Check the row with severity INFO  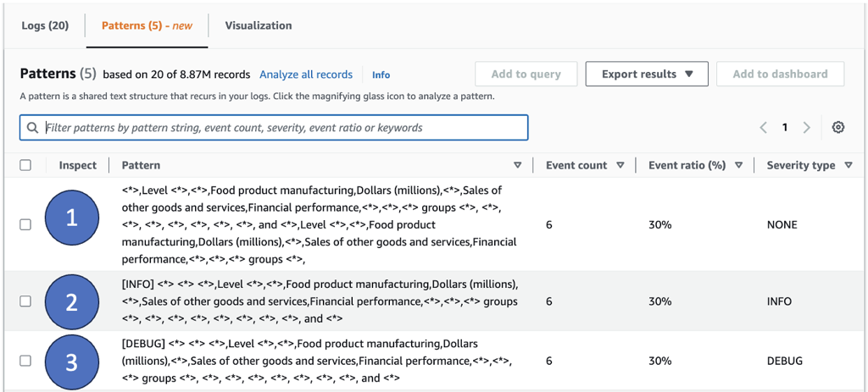pos(25,301)
